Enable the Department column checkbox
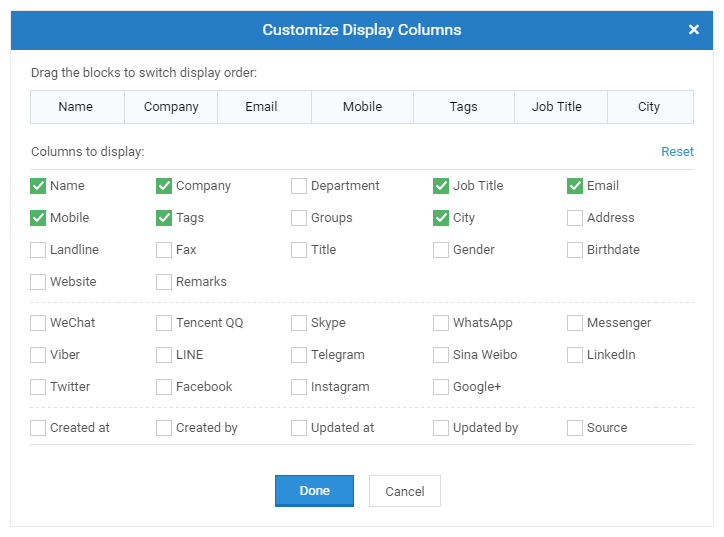The image size is (724, 537). pos(299,186)
